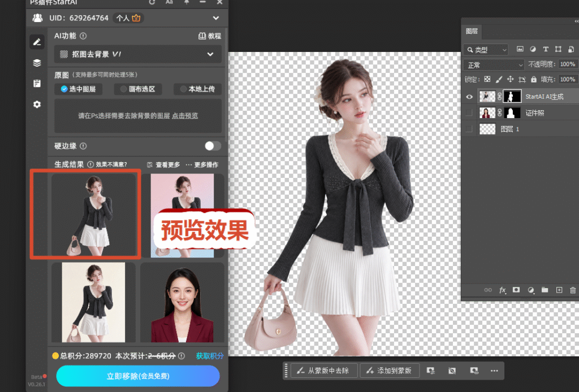Image resolution: width=579 pixels, height=392 pixels.
Task: Filter layers by type text icon
Action: (x=546, y=49)
